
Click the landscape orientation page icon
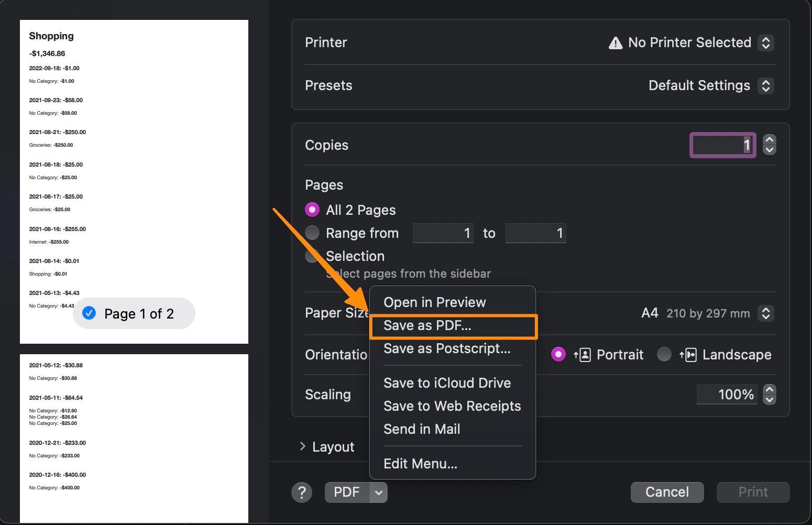(688, 355)
